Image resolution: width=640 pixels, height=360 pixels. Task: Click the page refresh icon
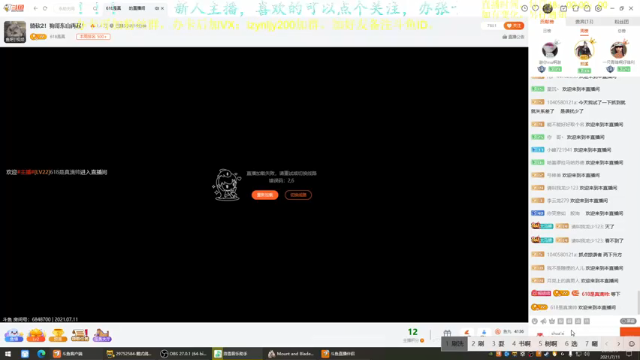45,8
